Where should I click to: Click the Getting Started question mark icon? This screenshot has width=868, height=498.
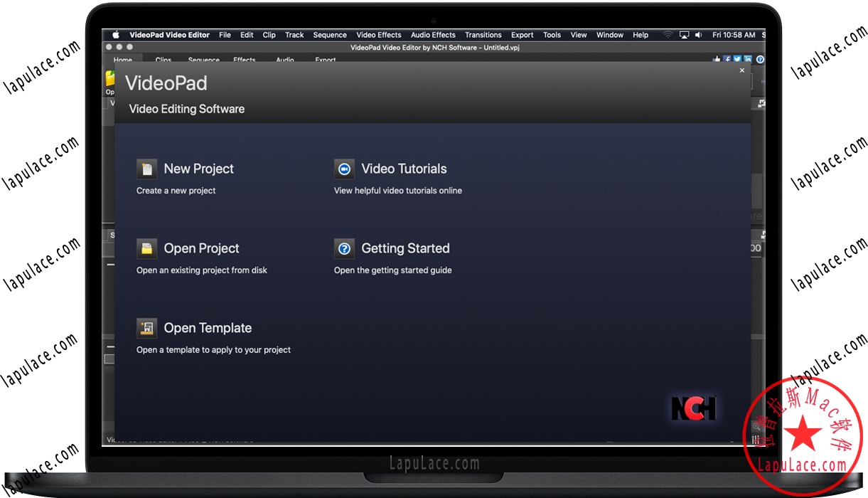click(x=344, y=248)
